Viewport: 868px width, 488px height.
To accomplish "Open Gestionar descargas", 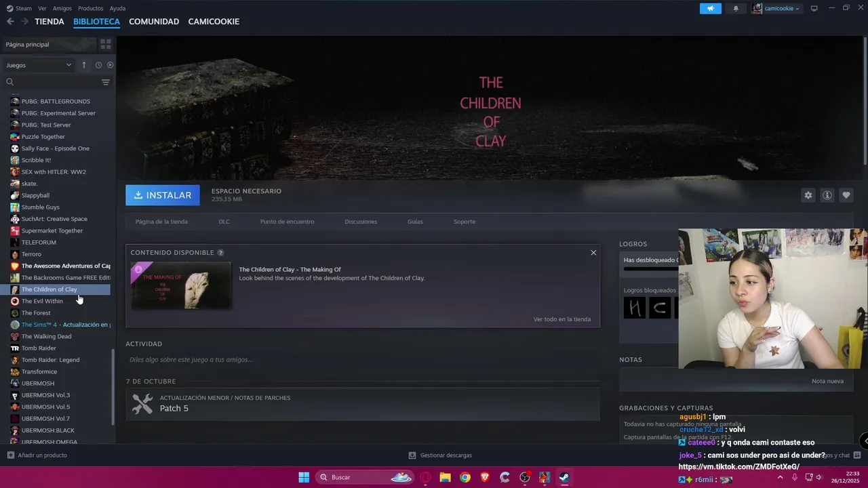I will click(x=440, y=455).
